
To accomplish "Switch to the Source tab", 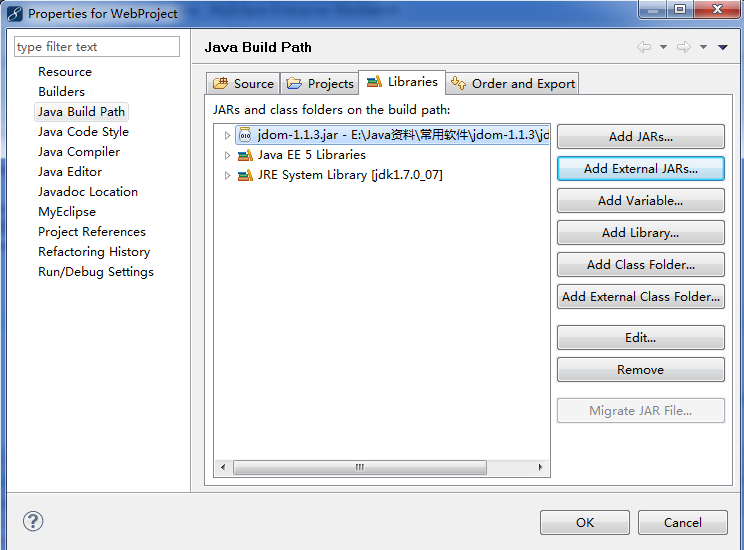I will [x=243, y=84].
